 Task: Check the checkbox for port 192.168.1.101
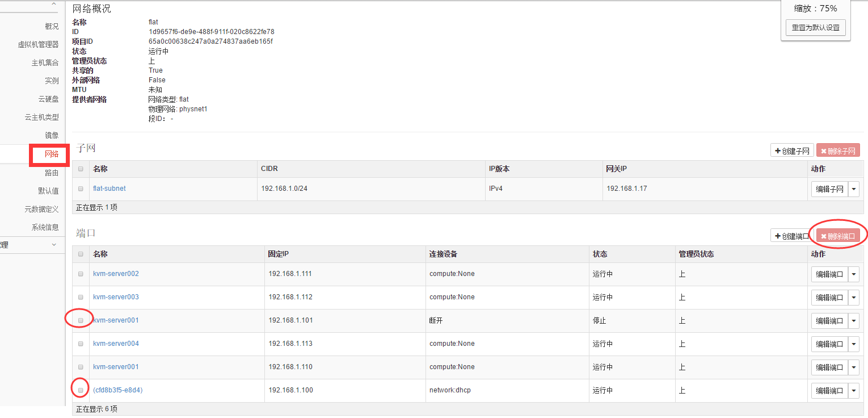pyautogui.click(x=81, y=320)
